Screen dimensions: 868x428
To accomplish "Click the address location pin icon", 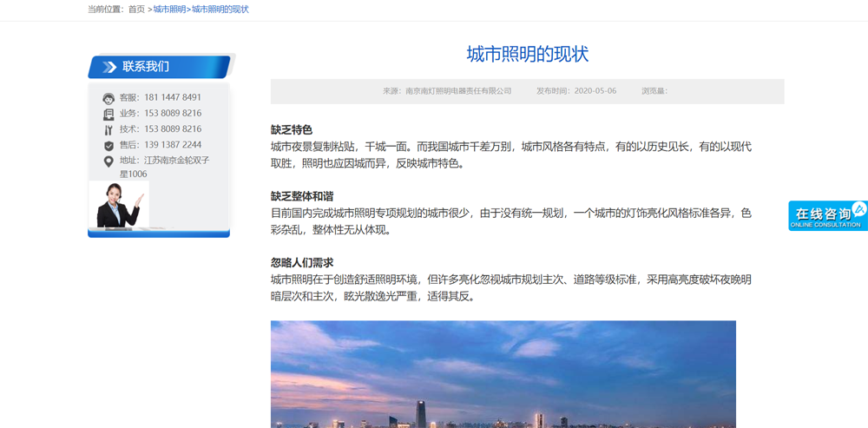I will click(108, 161).
